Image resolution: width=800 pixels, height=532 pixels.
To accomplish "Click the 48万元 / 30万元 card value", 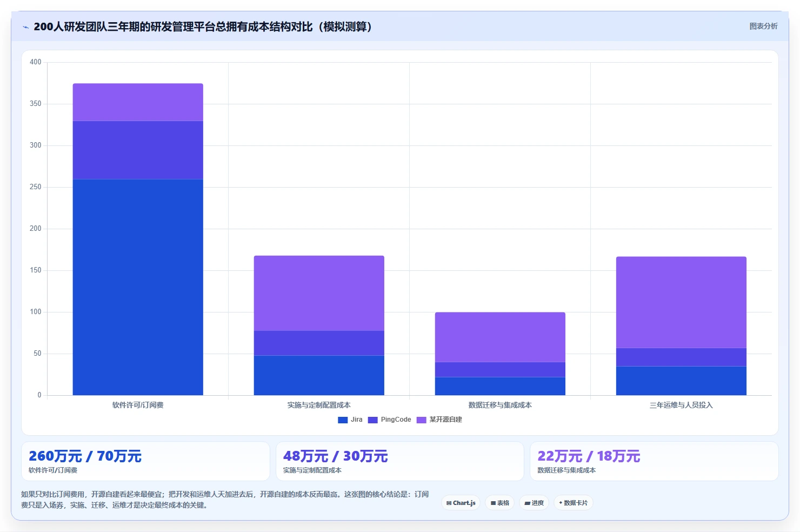I will tap(335, 456).
